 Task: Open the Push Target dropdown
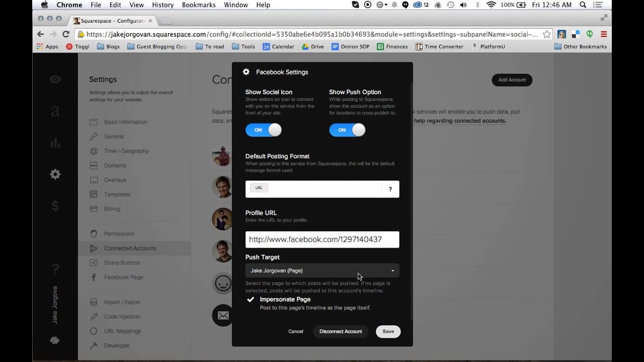(322, 270)
